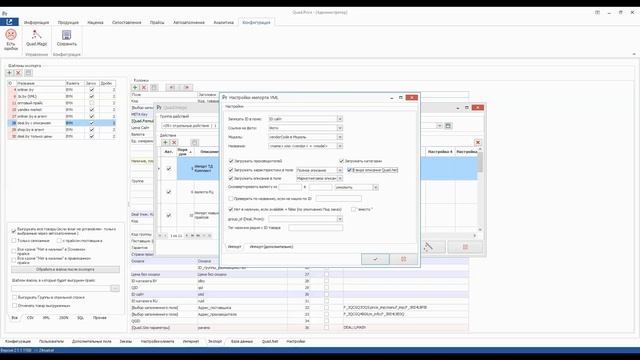Add action with plus in Quad.Magic window
The height and width of the screenshot is (360, 640).
click(165, 142)
